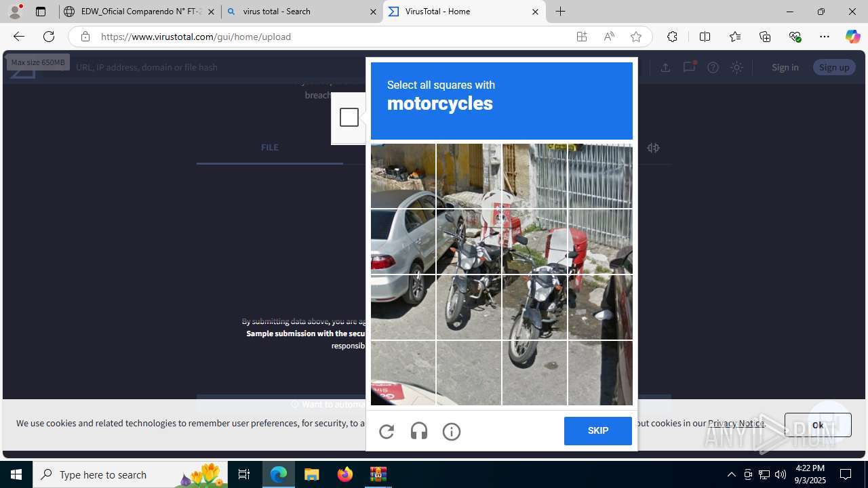
Task: Open Settings and more menu
Action: pyautogui.click(x=825, y=37)
